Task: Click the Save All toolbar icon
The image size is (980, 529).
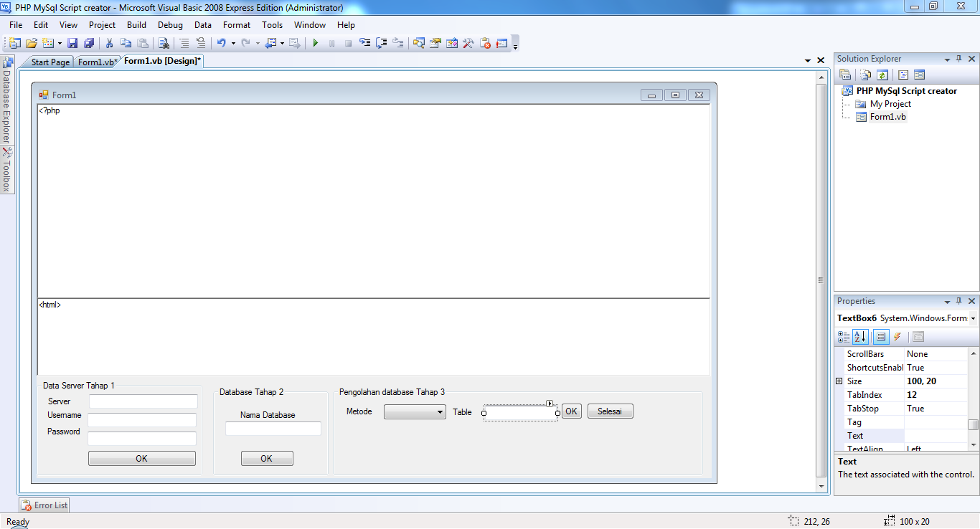Action: (89, 43)
